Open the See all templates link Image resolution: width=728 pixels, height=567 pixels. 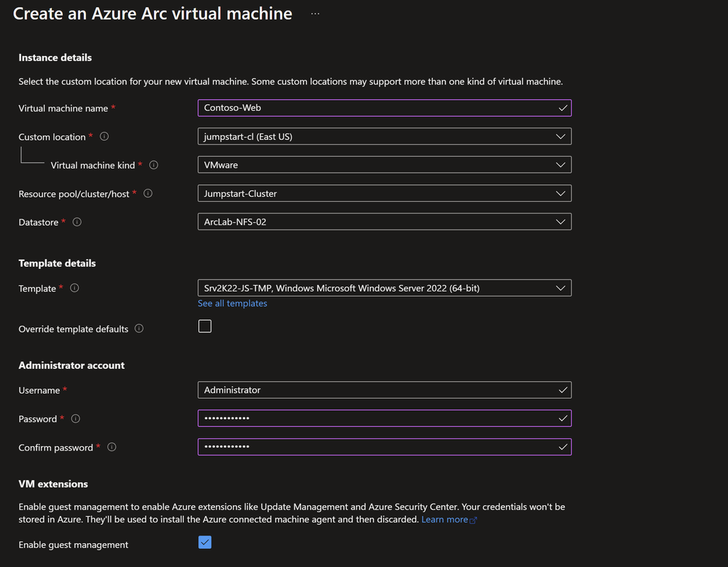[232, 303]
